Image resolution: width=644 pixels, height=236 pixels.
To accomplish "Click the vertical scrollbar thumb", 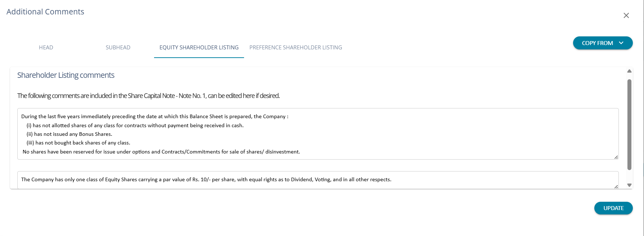I will tap(629, 124).
